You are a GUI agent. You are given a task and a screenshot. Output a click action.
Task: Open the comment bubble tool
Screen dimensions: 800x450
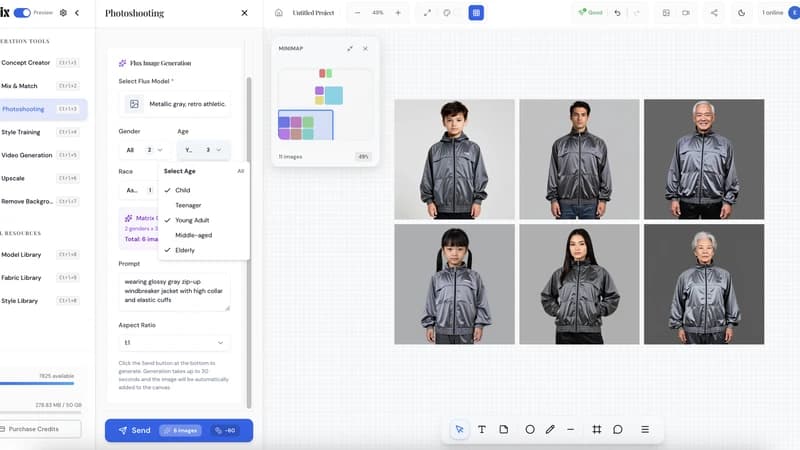[x=618, y=429]
